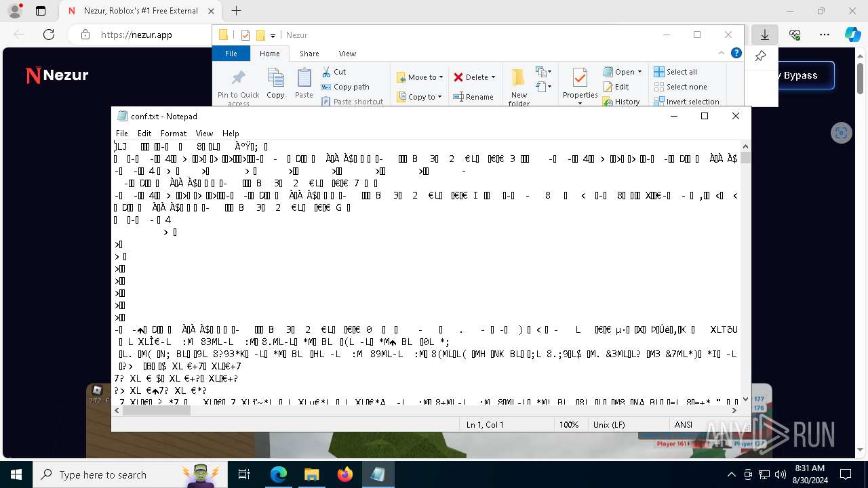
Task: Click Notepad scroll down arrow
Action: (x=745, y=399)
